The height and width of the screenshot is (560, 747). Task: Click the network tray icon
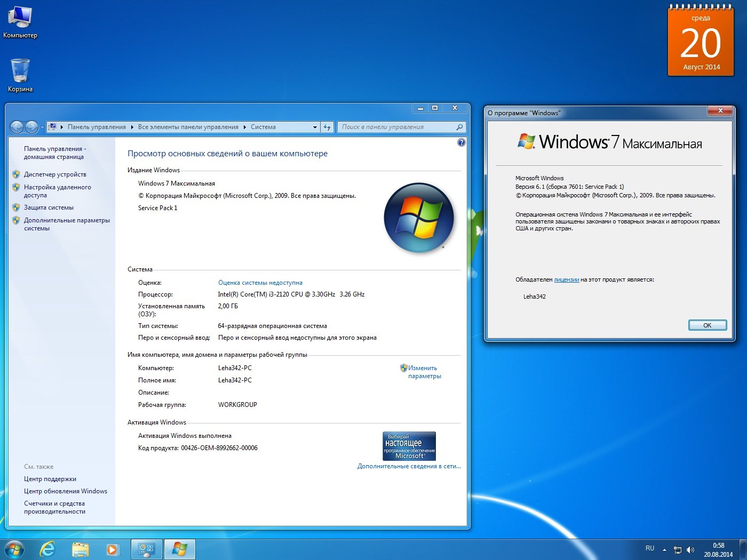(678, 550)
